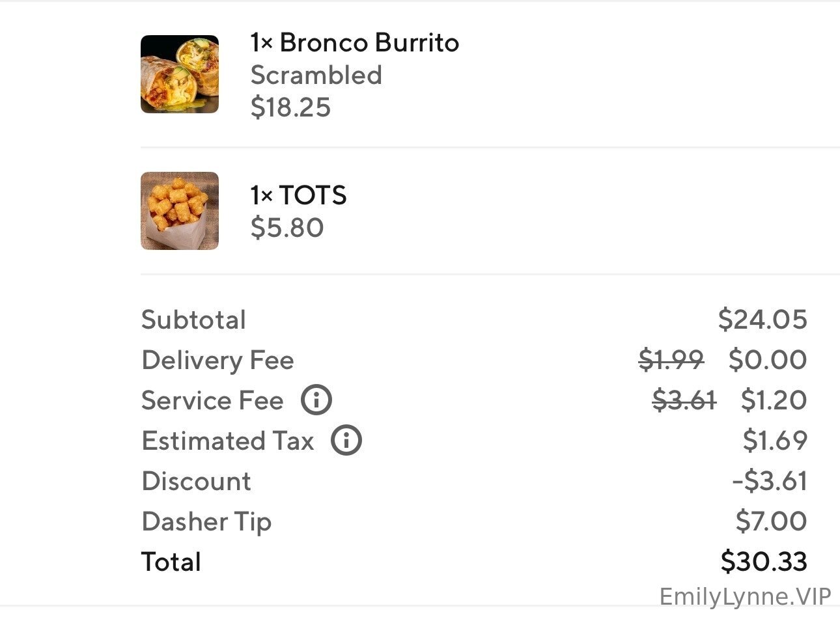This screenshot has width=840, height=619.
Task: Select the 1× TOTS item title
Action: click(299, 195)
